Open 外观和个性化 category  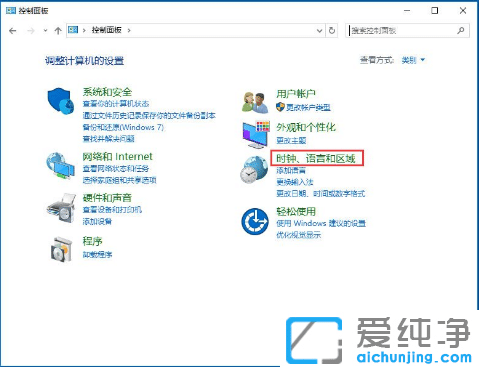(306, 127)
